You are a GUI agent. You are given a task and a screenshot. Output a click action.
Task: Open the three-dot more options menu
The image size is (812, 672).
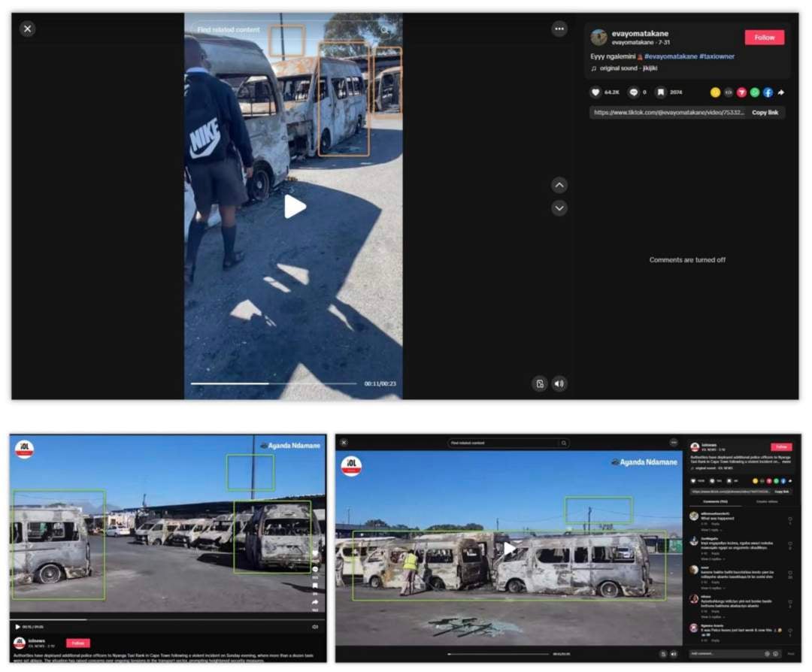click(559, 29)
